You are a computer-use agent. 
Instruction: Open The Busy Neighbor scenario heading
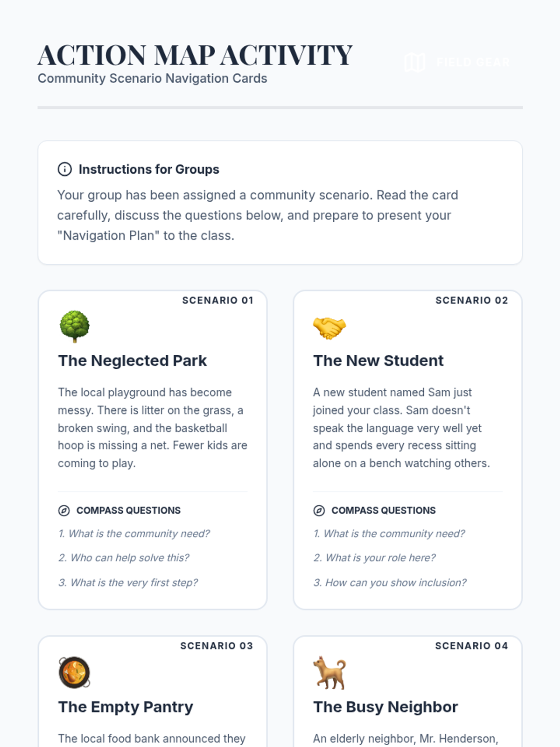[385, 707]
